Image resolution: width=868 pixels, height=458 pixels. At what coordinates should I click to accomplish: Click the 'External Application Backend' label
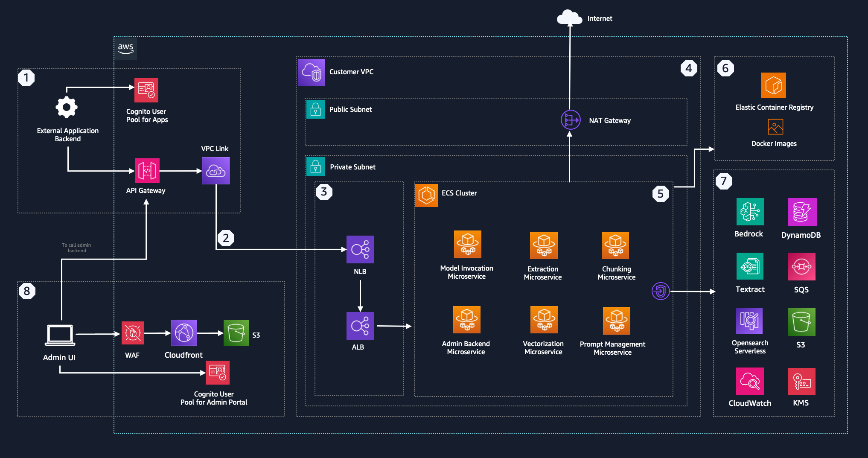[67, 134]
